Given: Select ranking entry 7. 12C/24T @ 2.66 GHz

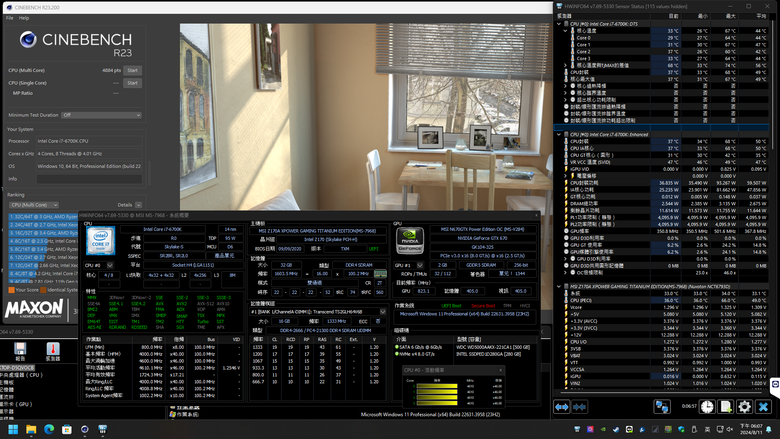Looking at the screenshot, I should [x=43, y=265].
